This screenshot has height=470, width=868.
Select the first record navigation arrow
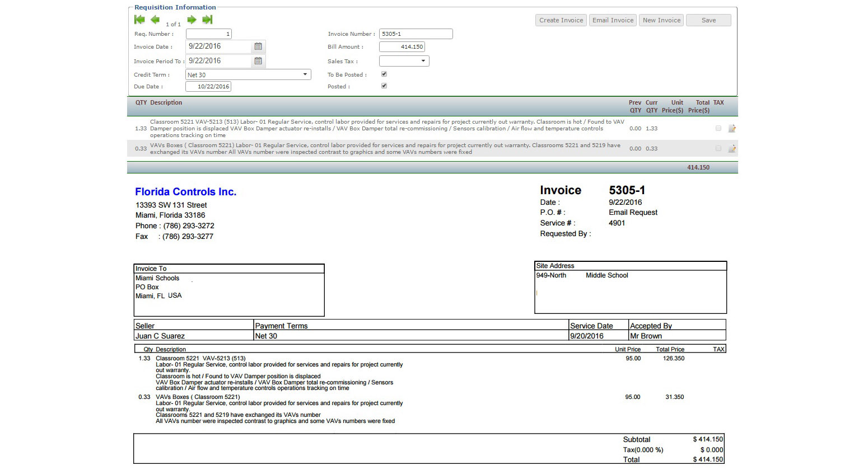139,20
